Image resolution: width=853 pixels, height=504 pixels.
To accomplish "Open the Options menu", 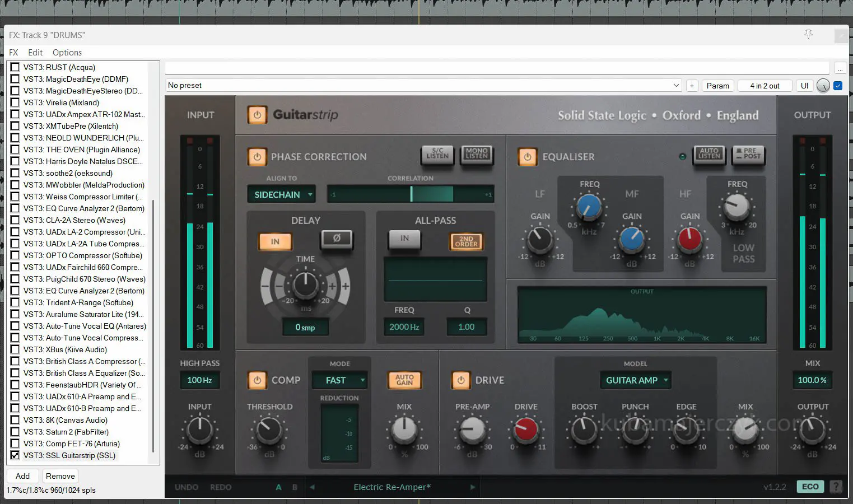I will click(67, 53).
